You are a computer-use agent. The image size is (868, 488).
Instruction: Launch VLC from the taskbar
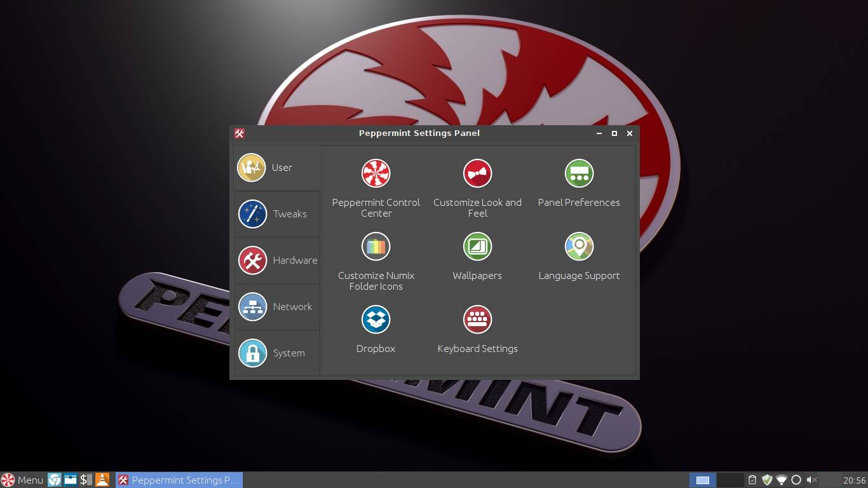pyautogui.click(x=102, y=480)
